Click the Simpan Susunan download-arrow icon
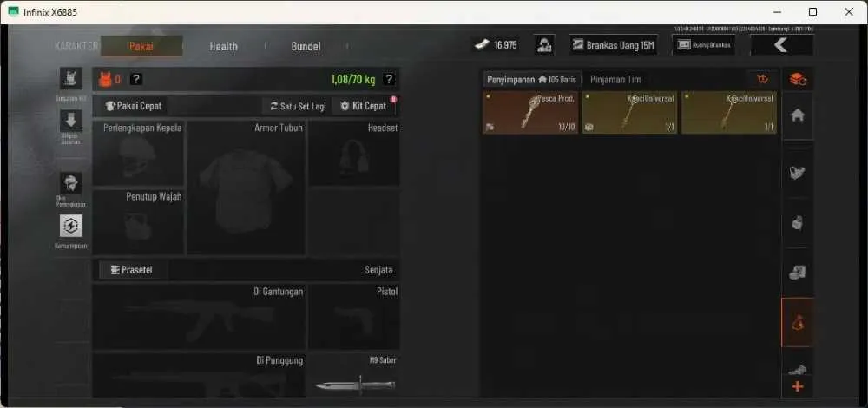Screen dimensions: 868x408 (71, 120)
